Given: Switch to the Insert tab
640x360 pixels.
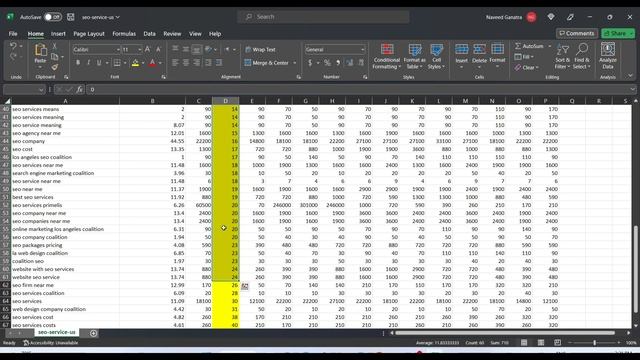Looking at the screenshot, I should tap(58, 34).
